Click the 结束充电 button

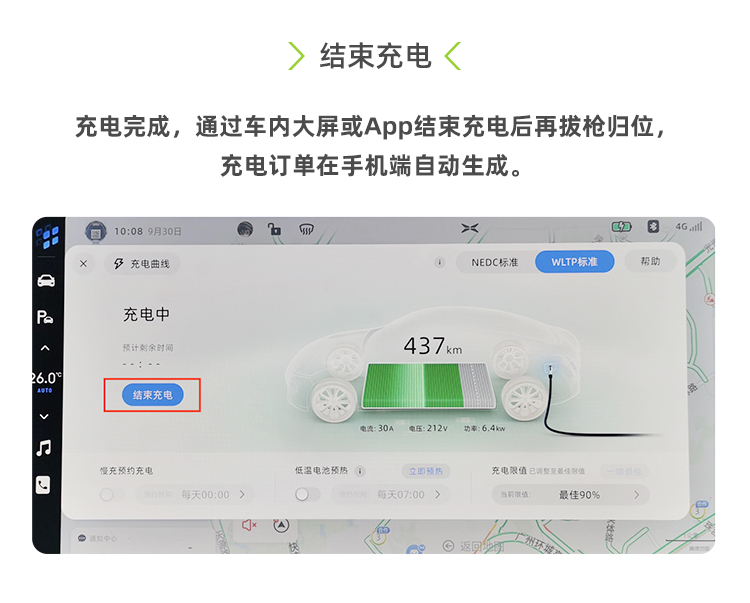pos(153,395)
